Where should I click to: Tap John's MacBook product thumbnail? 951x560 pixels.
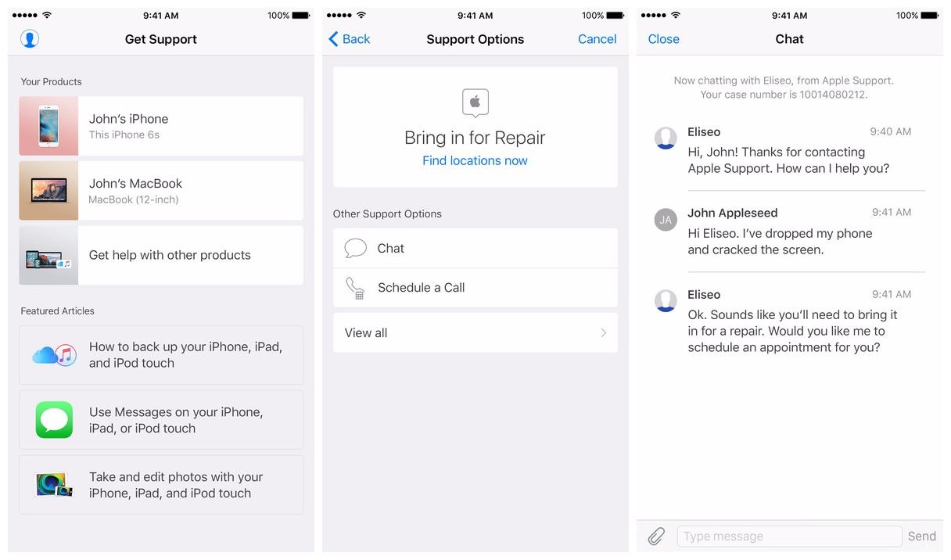[x=48, y=191]
